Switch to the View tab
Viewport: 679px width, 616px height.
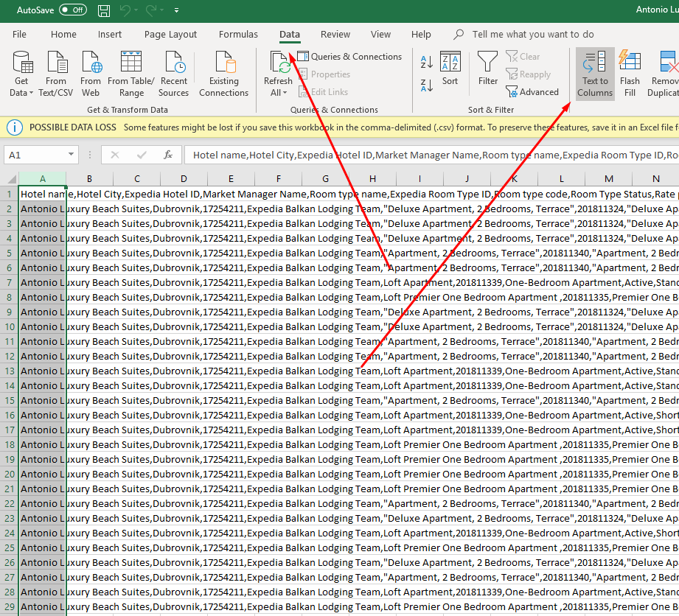click(380, 34)
